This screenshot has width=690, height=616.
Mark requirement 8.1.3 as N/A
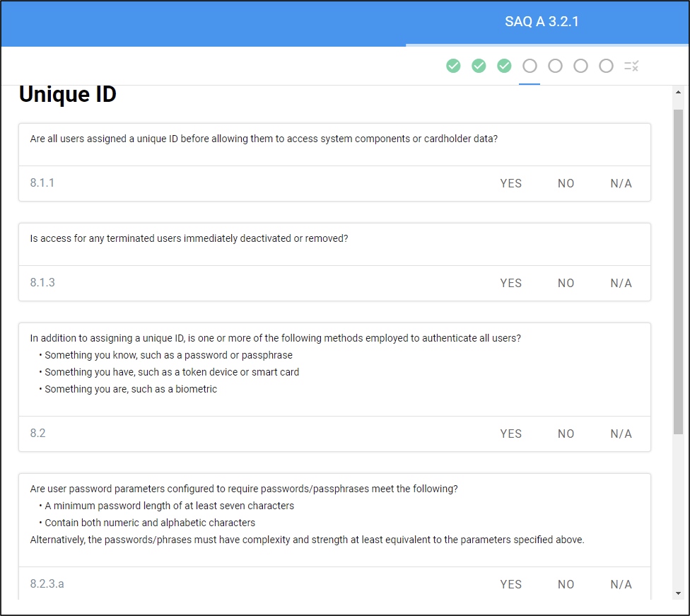621,284
